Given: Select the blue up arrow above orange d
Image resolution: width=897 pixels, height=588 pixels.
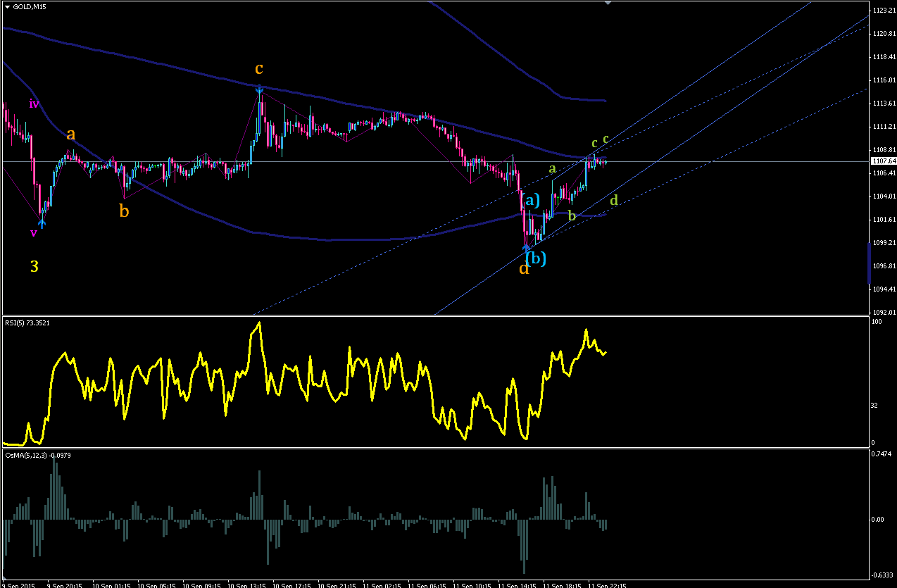Looking at the screenshot, I should (x=525, y=247).
